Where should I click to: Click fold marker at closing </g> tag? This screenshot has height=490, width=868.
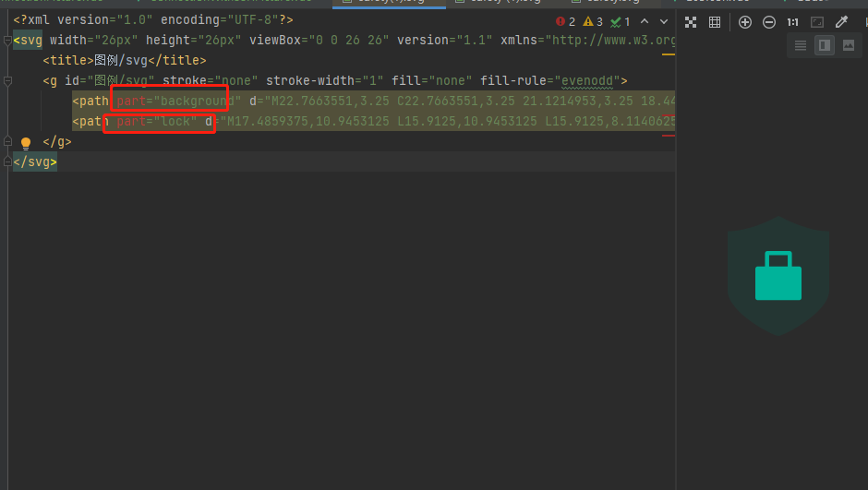pos(7,141)
